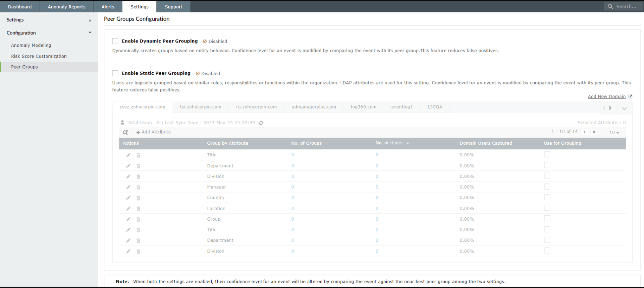Open the Support tab
Image resolution: width=644 pixels, height=288 pixels.
tap(173, 7)
